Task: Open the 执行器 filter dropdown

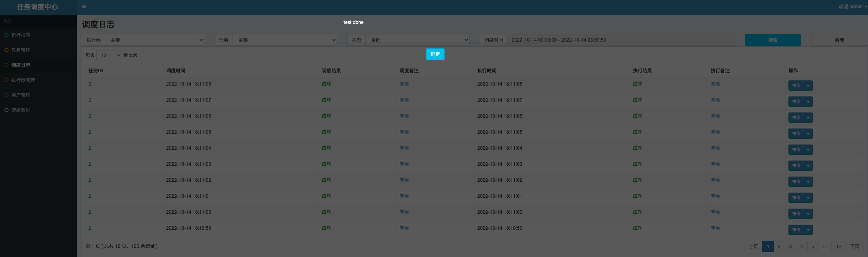Action: 154,40
